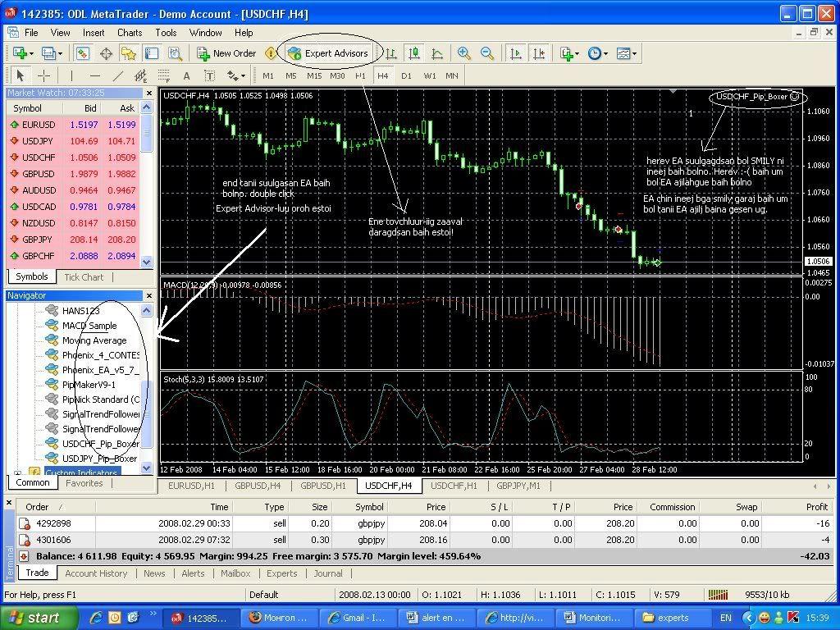Screen dimensions: 840x630
Task: Open the Arrows objects dropdown
Action: click(235, 75)
